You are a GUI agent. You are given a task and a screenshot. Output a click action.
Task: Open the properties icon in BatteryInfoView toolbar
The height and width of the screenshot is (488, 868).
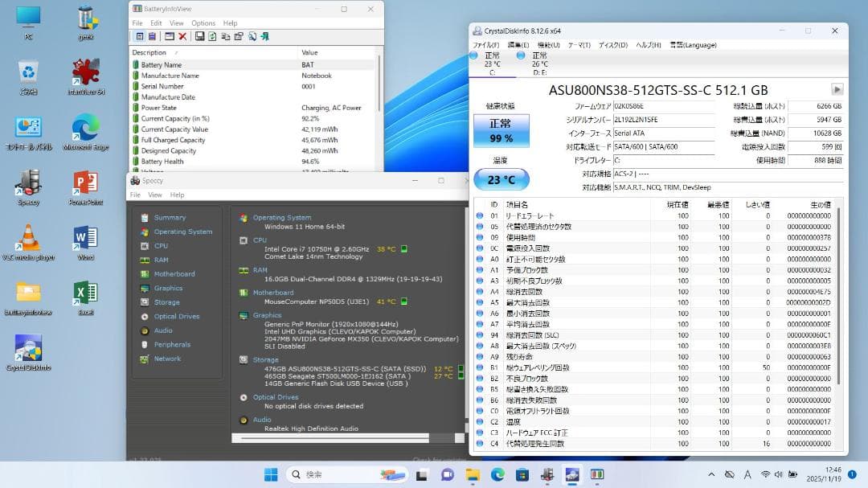click(239, 35)
